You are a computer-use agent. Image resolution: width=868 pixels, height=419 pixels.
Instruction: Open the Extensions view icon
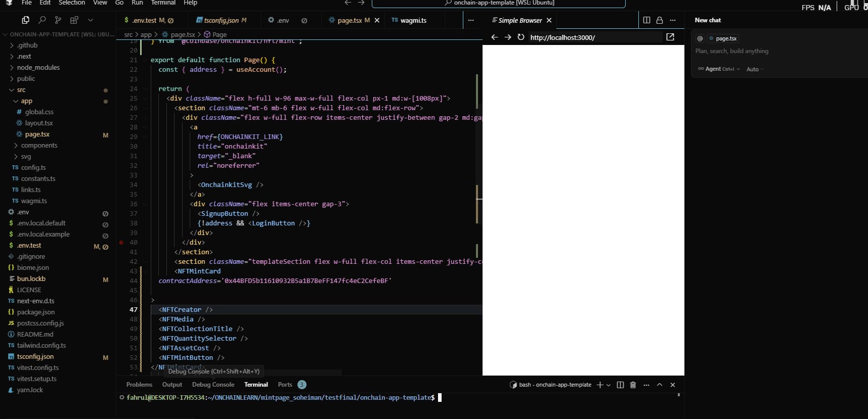pyautogui.click(x=74, y=20)
